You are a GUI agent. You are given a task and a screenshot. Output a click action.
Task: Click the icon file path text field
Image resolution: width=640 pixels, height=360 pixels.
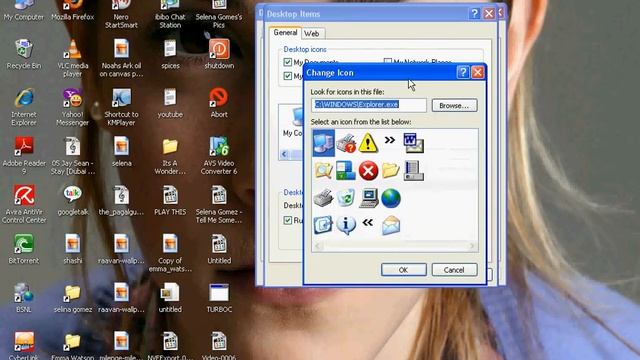tap(369, 105)
